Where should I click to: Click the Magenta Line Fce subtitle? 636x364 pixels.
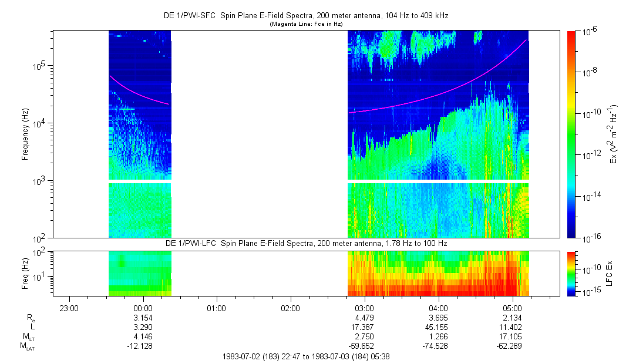coord(305,23)
